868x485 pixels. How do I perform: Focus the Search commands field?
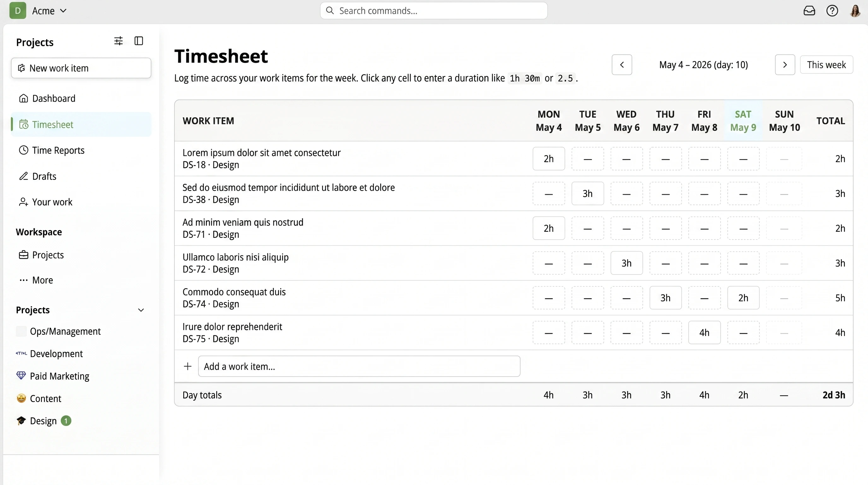pyautogui.click(x=434, y=11)
